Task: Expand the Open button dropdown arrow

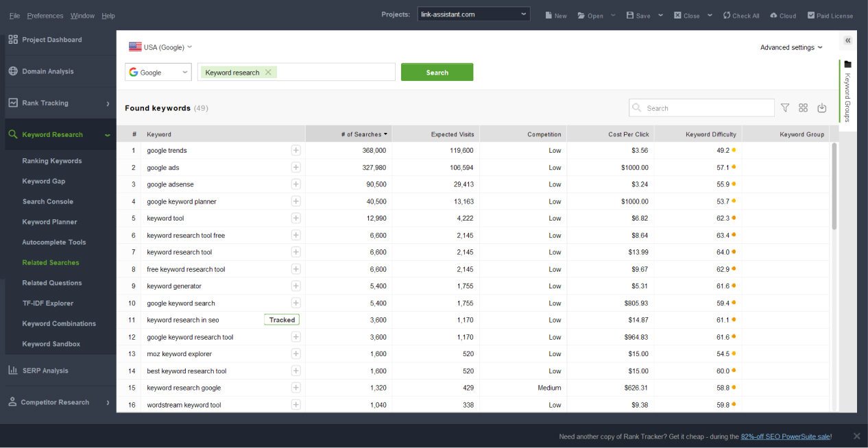Action: [x=613, y=15]
